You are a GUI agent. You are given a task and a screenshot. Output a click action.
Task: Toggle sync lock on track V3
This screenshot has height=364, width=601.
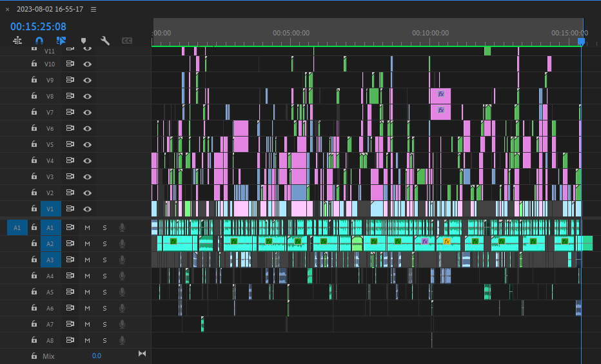70,176
